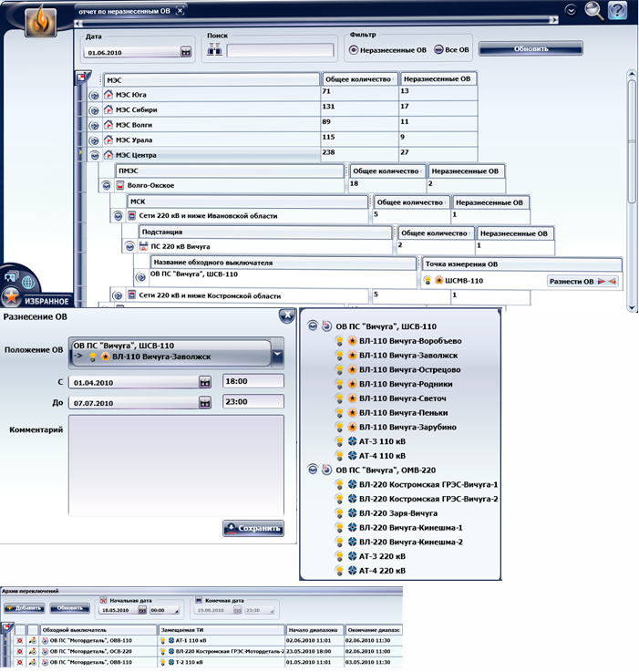Switch to отчет по неразнесенным ОВ tab
Viewport: 639px width, 672px height.
pyautogui.click(x=128, y=10)
